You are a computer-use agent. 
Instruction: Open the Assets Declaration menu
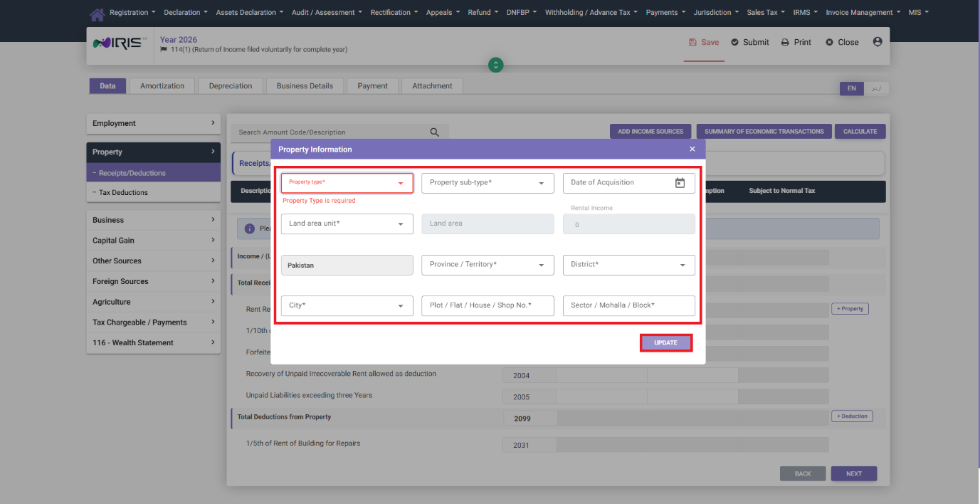[249, 13]
